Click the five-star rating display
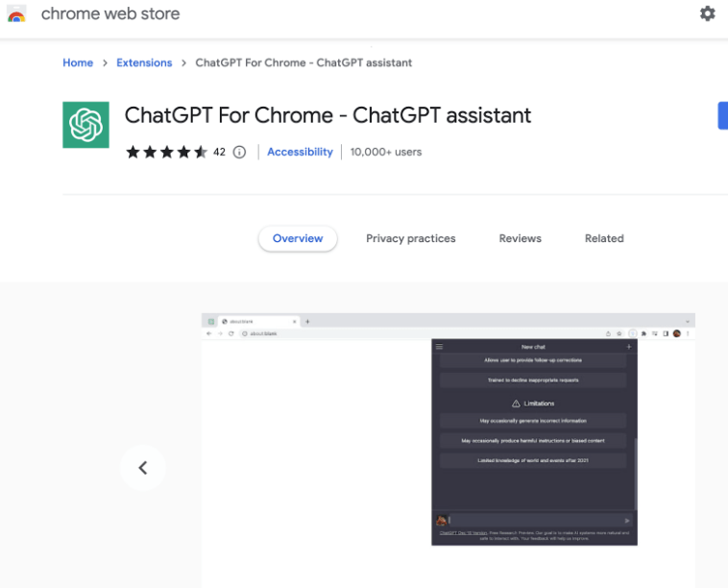Screen dimensions: 728x588 (x=166, y=152)
